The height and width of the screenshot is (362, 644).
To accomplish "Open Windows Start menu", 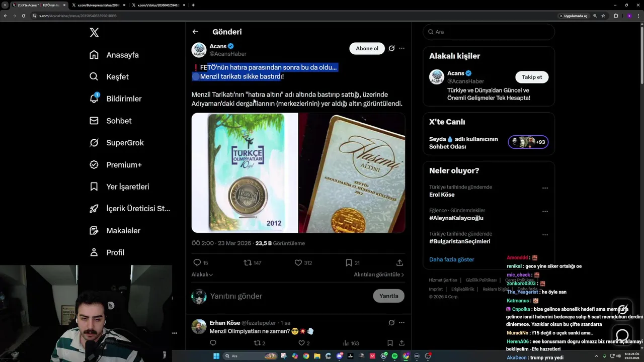I will coord(216,356).
